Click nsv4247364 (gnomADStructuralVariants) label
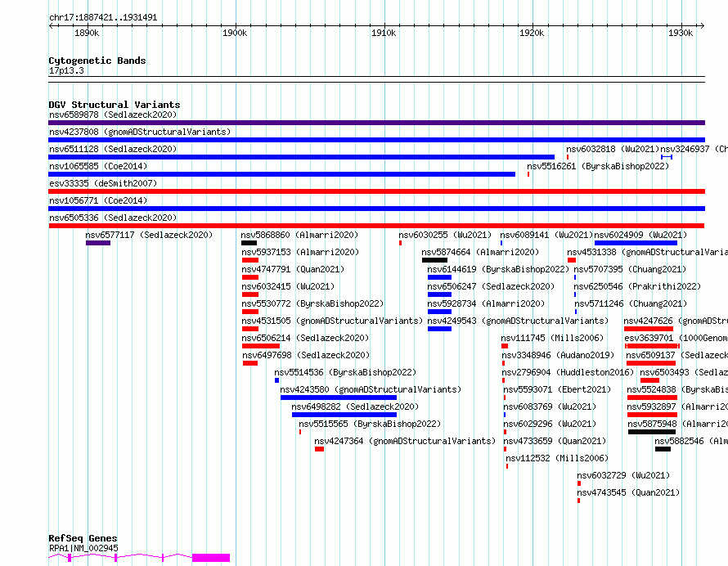The height and width of the screenshot is (566, 728). pyautogui.click(x=405, y=441)
